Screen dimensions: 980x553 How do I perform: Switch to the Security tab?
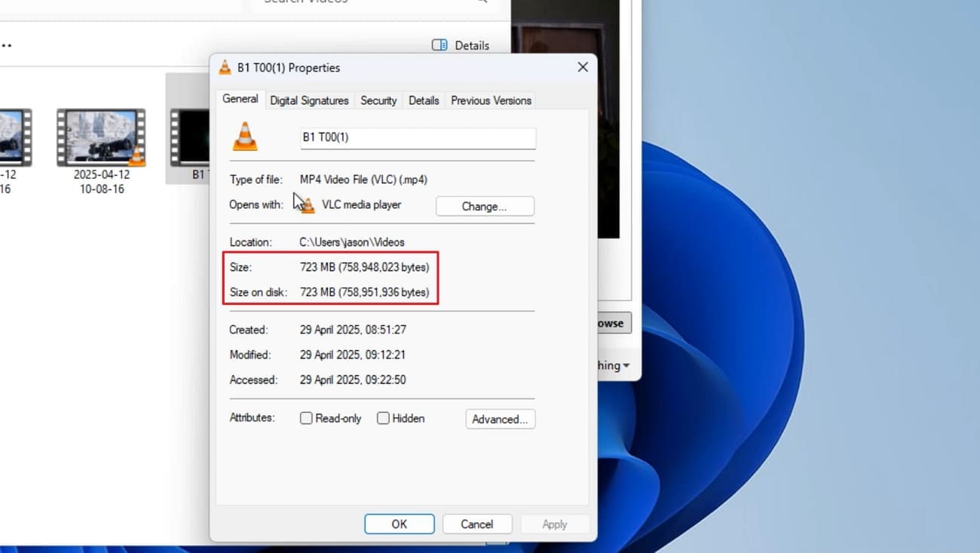point(378,100)
